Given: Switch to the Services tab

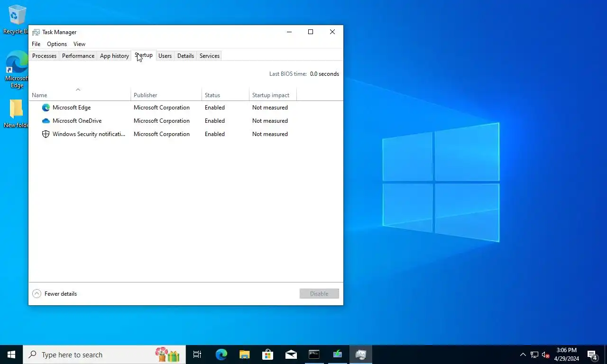Looking at the screenshot, I should pyautogui.click(x=210, y=56).
